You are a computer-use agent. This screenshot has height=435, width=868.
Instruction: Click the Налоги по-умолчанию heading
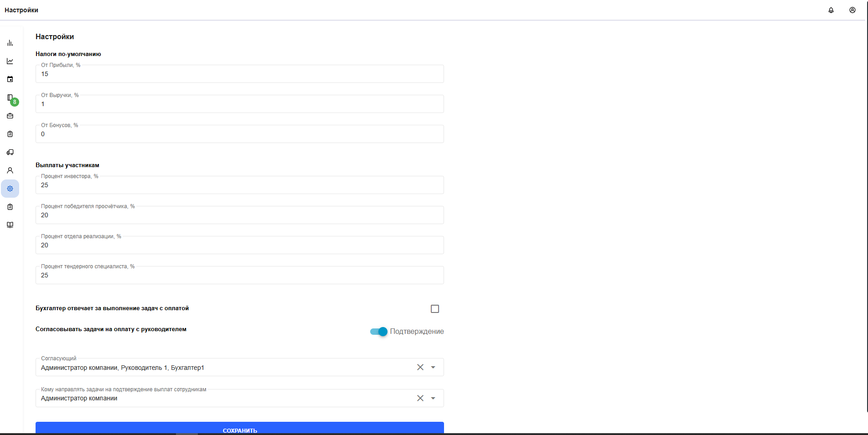click(68, 54)
